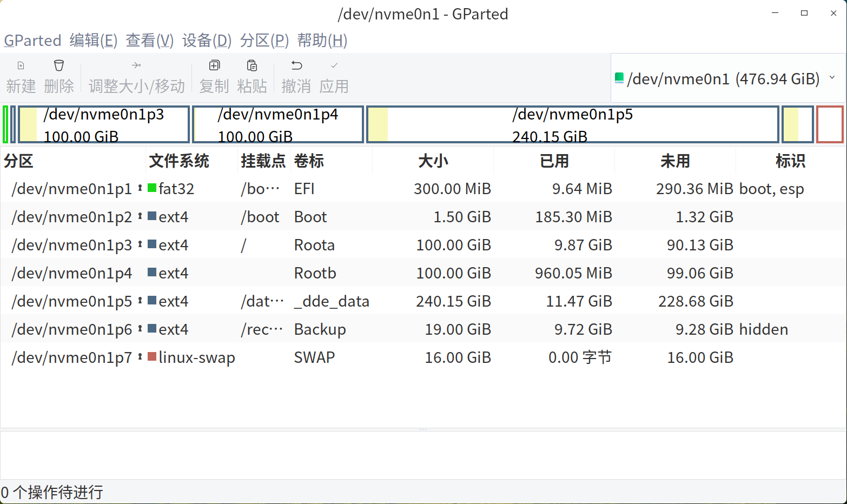Click the mount-status icon beside /dev/nvme0n1p1
The width and height of the screenshot is (847, 504).
(x=140, y=188)
